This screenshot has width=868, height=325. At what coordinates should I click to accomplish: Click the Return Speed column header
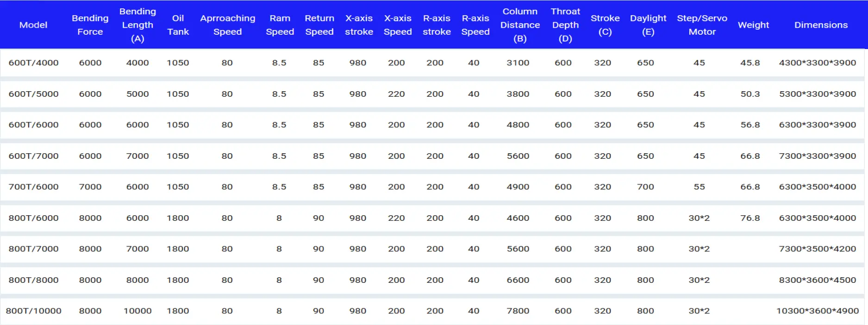click(319, 25)
